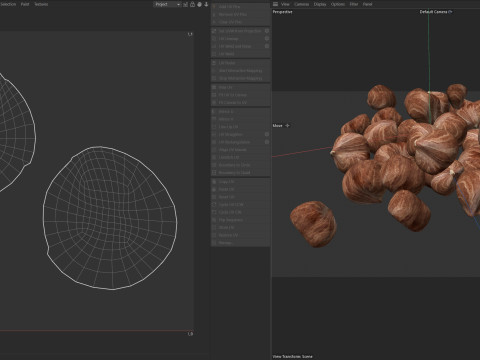The image size is (480, 360).
Task: Click the Add UV Pins command
Action: 240,7
